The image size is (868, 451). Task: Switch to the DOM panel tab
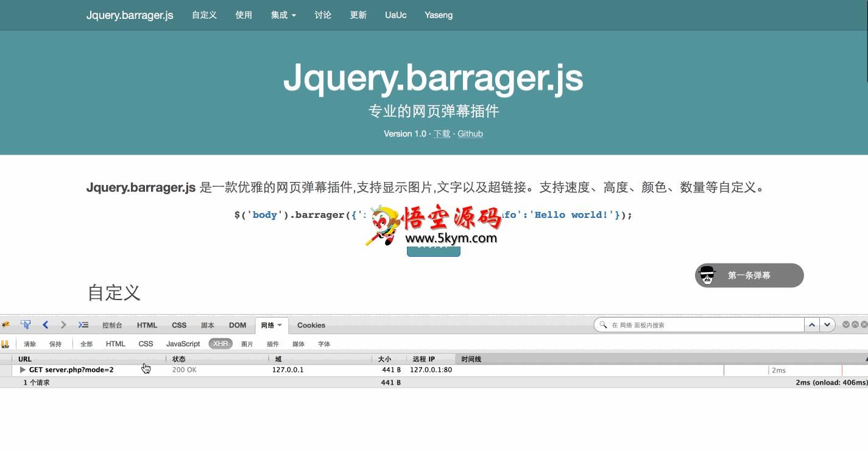click(238, 325)
